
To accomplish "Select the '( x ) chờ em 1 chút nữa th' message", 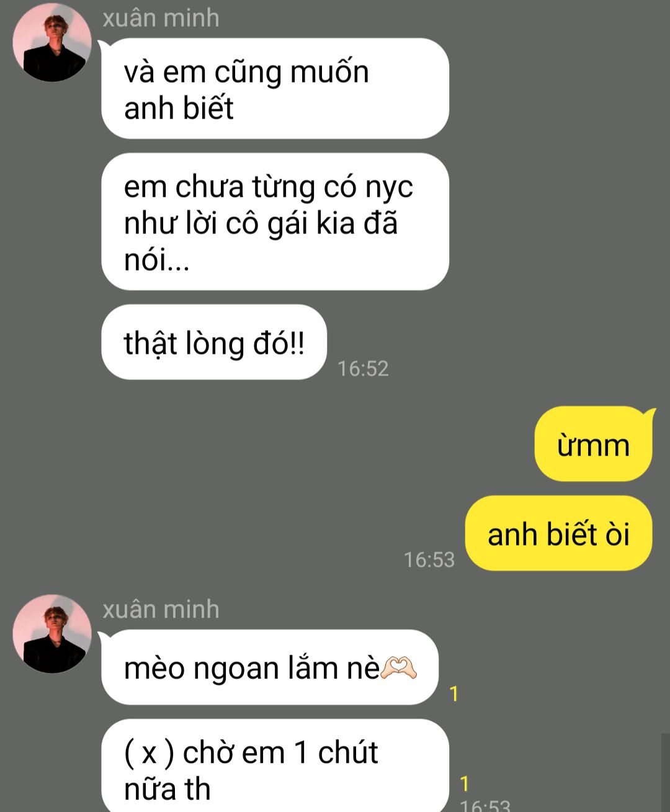I will pyautogui.click(x=275, y=767).
